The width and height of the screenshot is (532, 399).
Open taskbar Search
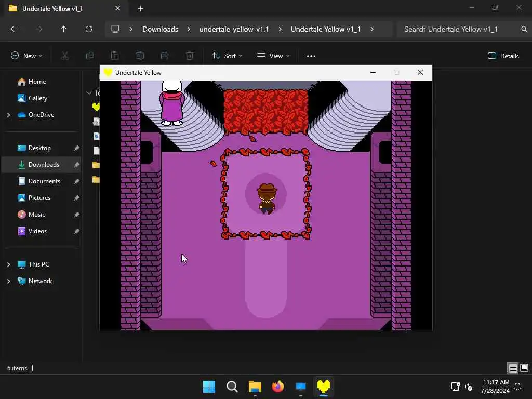pyautogui.click(x=232, y=387)
